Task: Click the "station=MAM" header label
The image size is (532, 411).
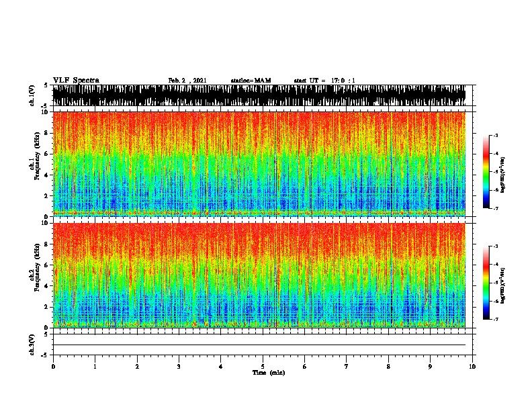Action: [251, 81]
